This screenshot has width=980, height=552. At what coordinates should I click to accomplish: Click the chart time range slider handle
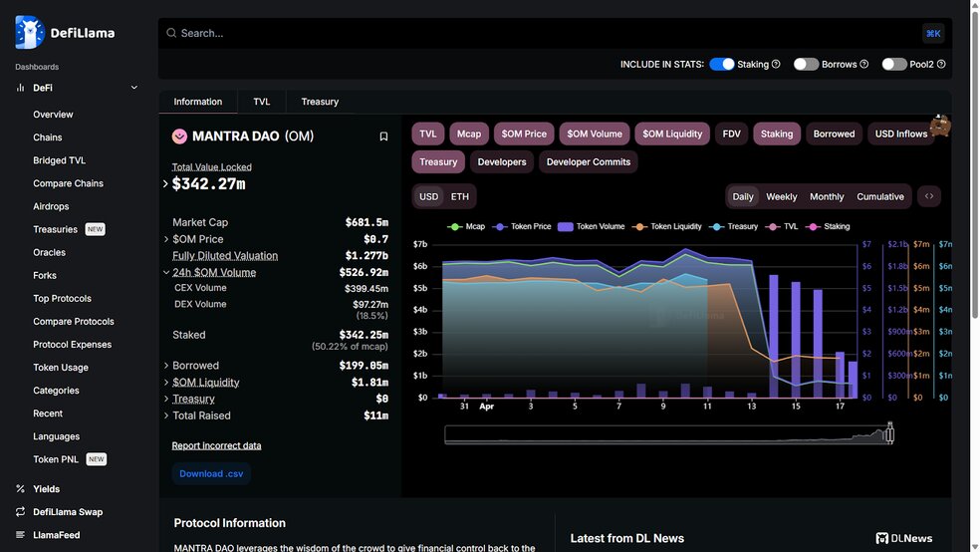pos(889,434)
